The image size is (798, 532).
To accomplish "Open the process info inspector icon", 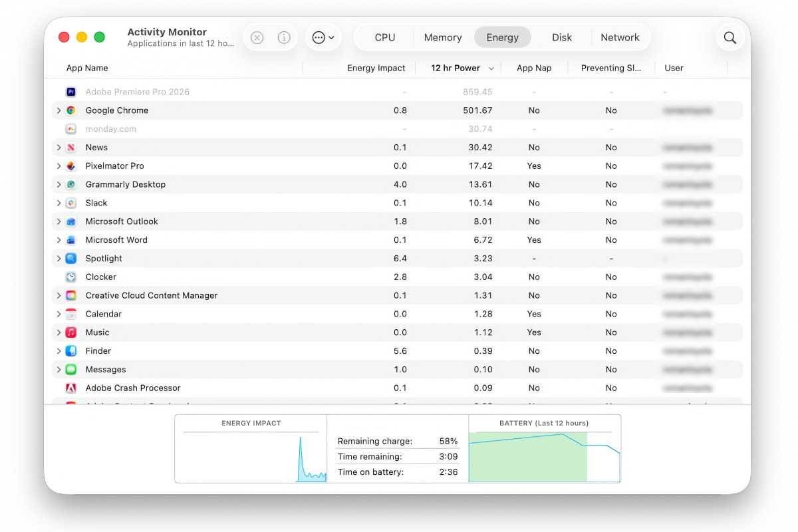I will point(284,38).
